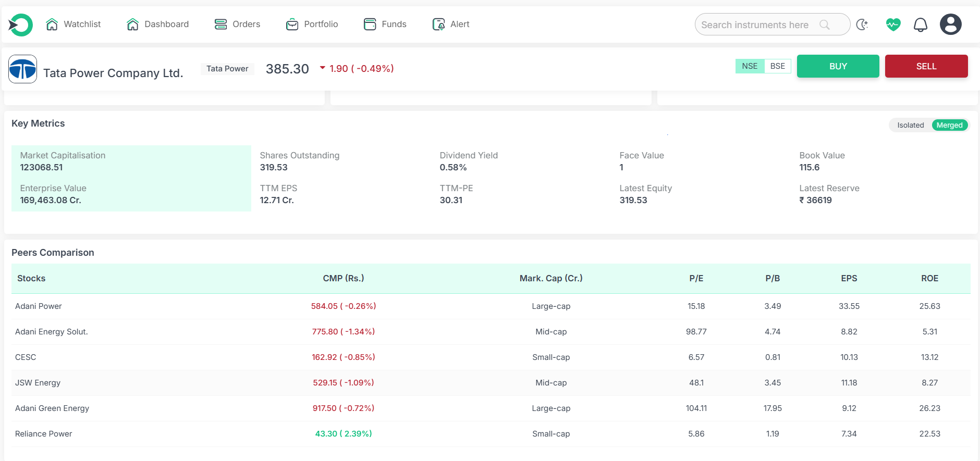Viewport: 980px width, 461px height.
Task: Click the Watchlist house icon
Action: point(52,24)
